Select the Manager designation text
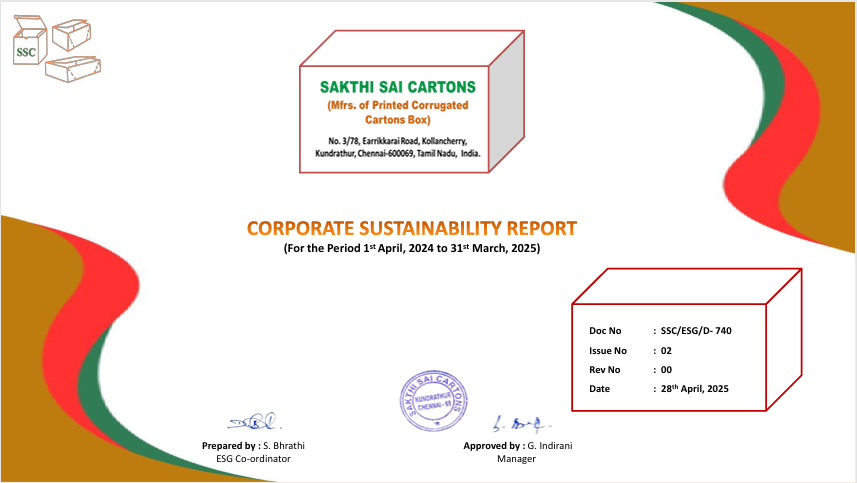This screenshot has height=483, width=857. [x=517, y=458]
